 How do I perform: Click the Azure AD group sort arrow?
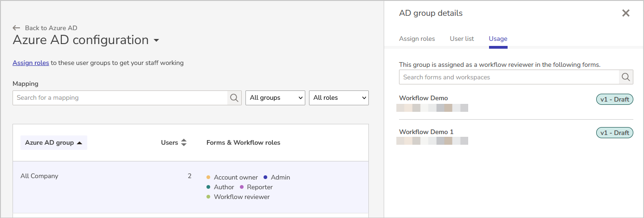[79, 143]
